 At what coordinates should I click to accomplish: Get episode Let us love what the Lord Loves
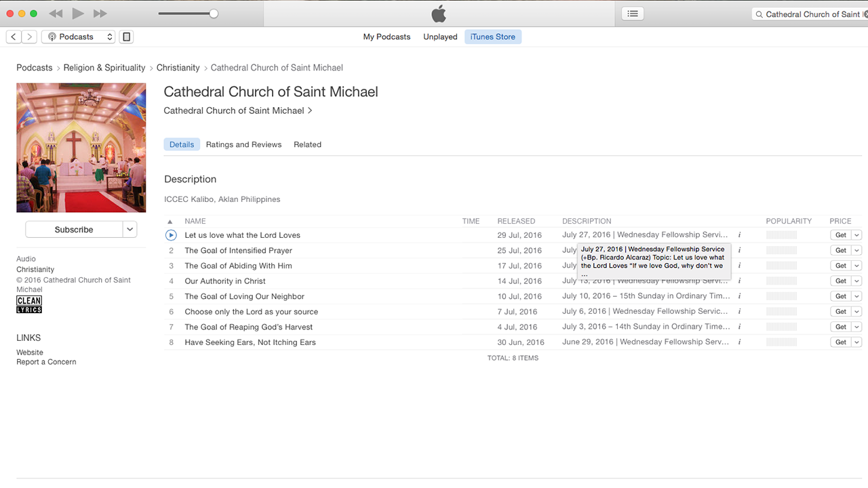pyautogui.click(x=841, y=235)
